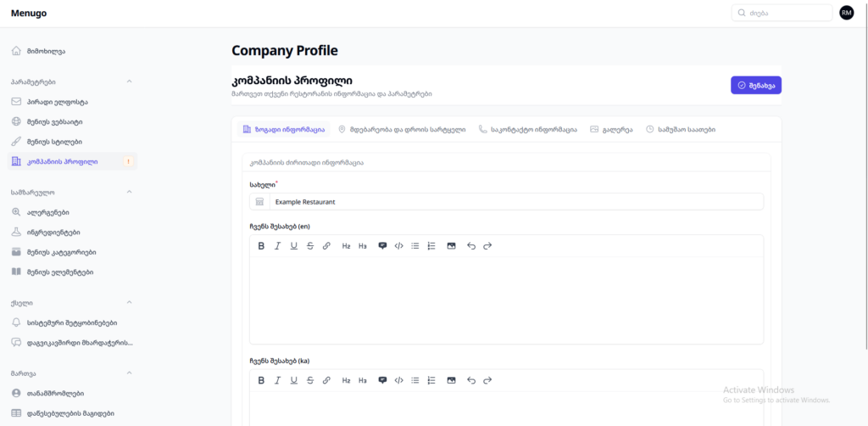The width and height of the screenshot is (868, 426).
Task: Apply strikethrough in the (en) editor toolbar
Action: pyautogui.click(x=309, y=246)
